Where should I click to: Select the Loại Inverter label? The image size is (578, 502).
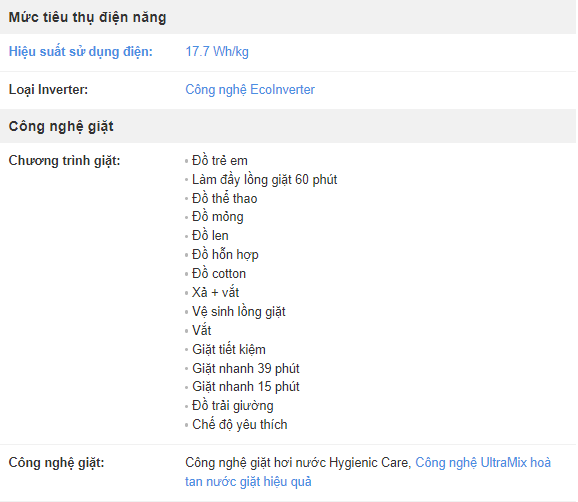(48, 90)
